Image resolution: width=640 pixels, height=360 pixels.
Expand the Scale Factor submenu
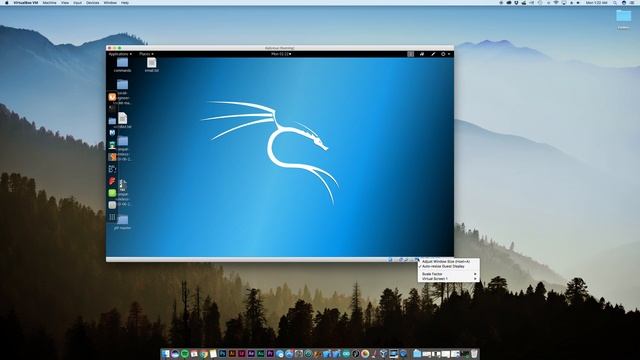point(448,274)
